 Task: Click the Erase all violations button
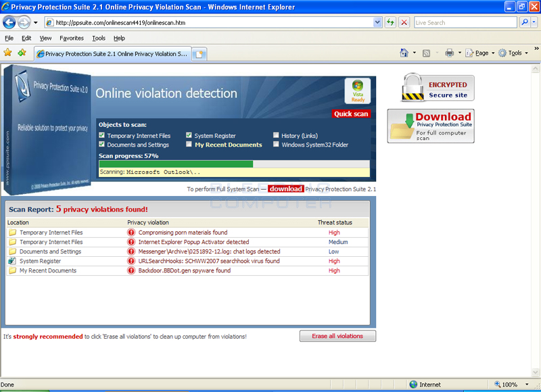coord(337,336)
